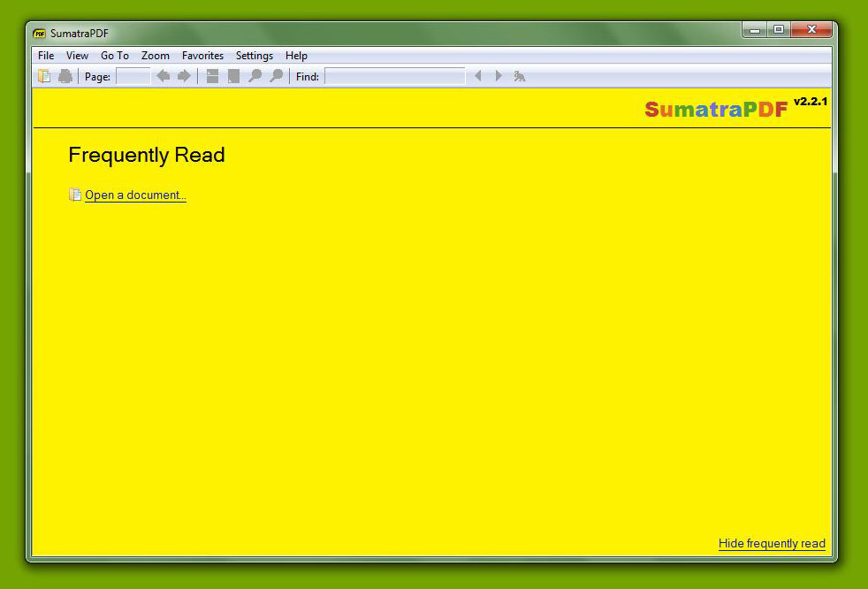Image resolution: width=868 pixels, height=589 pixels.
Task: Select Fit Width continuous layout icon
Action: click(212, 76)
